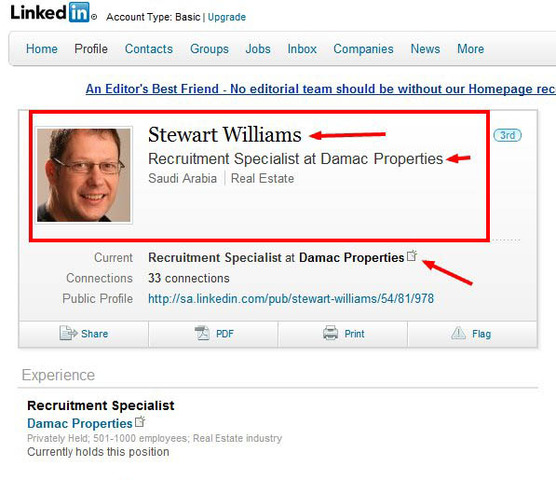
Task: Open the Groups menu
Action: (x=209, y=49)
